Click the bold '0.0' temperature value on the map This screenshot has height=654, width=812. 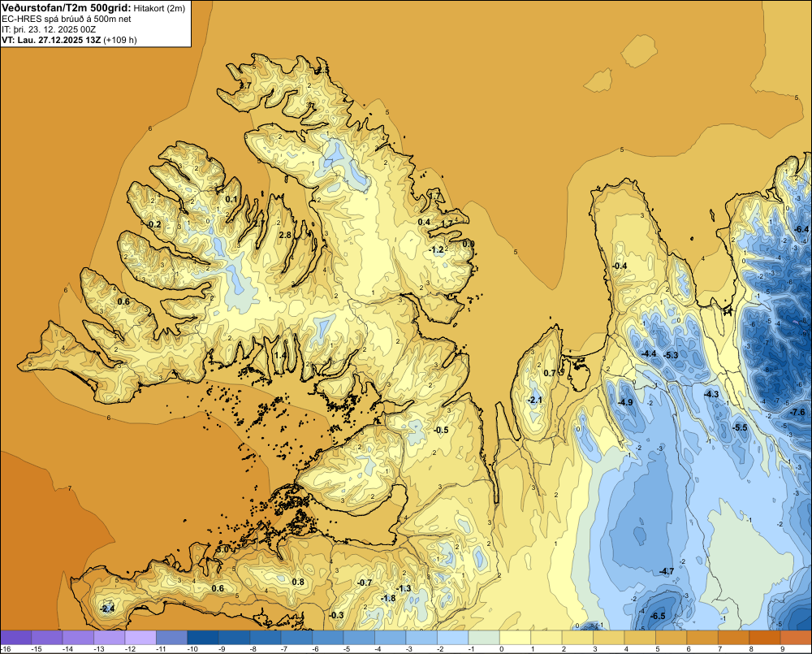[469, 244]
